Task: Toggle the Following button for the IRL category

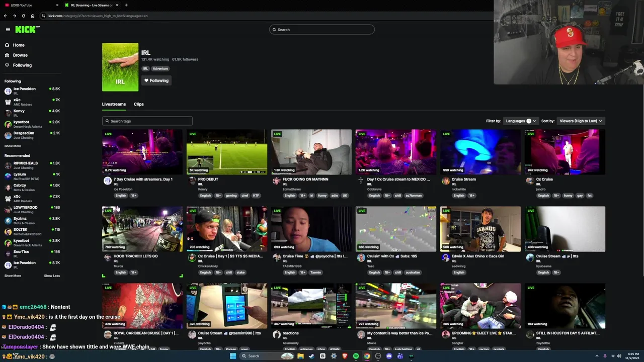Action: click(x=156, y=80)
